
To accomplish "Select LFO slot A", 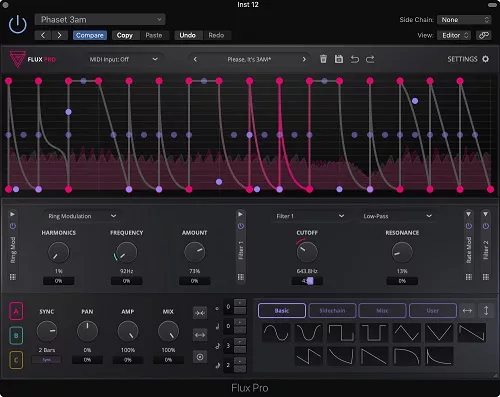I will (x=16, y=311).
